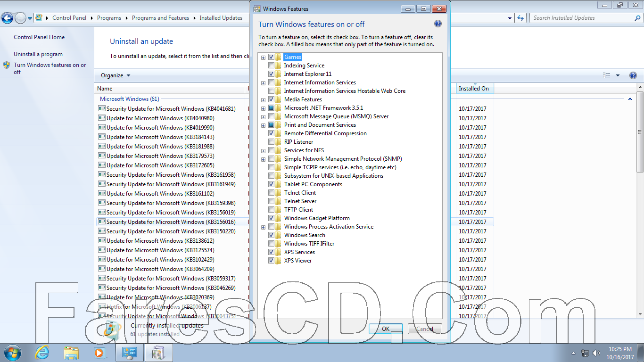
Task: Uncheck the XPS Viewer checkbox
Action: 271,261
